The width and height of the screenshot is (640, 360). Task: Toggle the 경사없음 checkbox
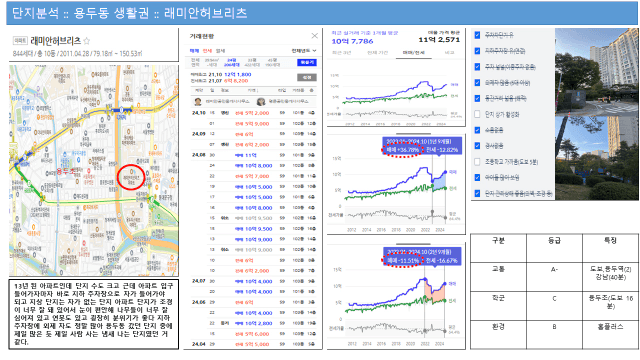click(477, 146)
